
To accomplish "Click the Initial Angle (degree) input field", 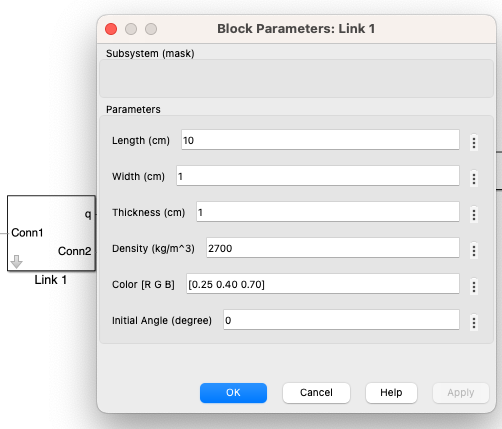I will coord(341,320).
